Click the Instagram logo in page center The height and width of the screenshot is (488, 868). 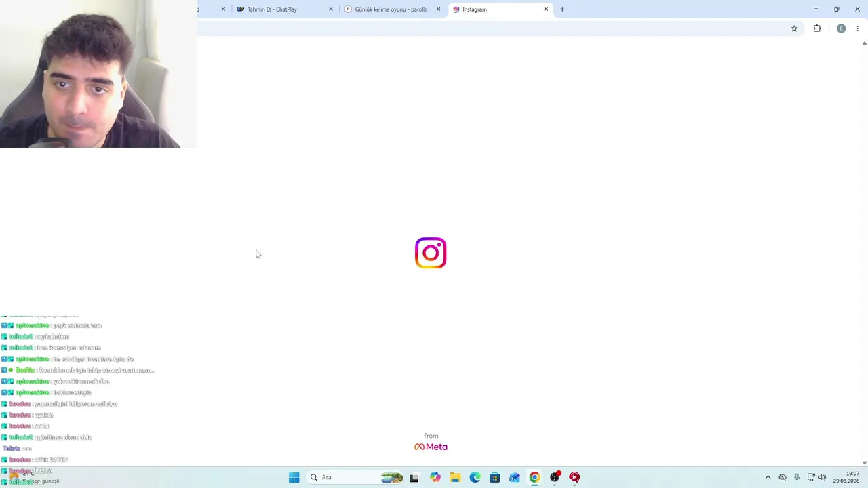pos(431,253)
